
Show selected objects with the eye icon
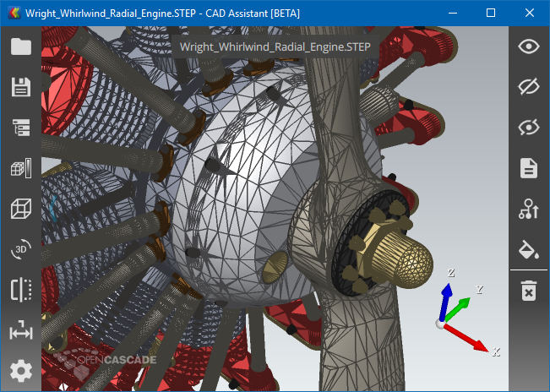tap(529, 46)
